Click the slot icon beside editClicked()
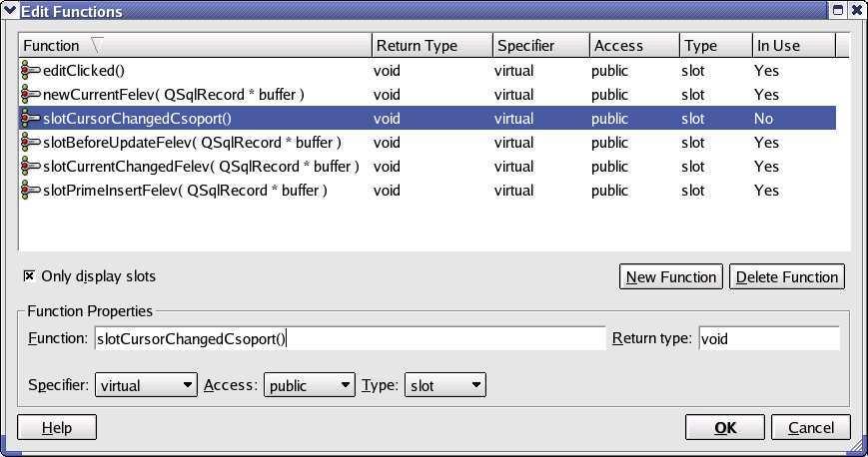The height and width of the screenshot is (457, 868). 30,70
